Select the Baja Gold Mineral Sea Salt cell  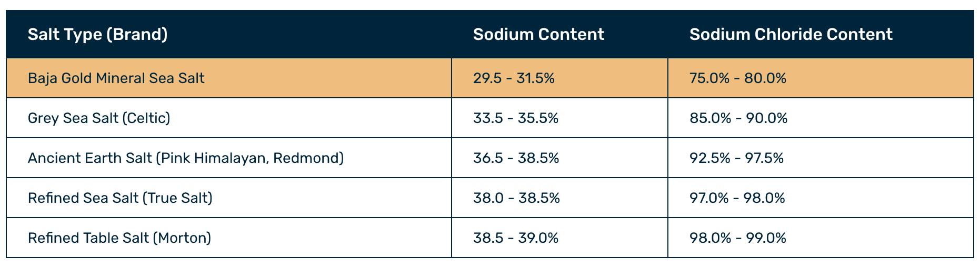click(x=116, y=78)
